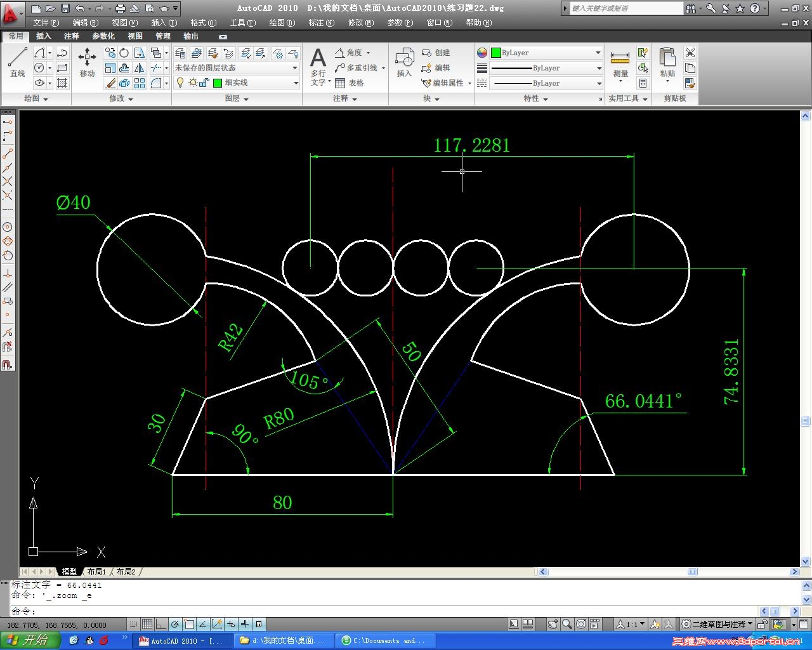812x650 pixels.
Task: Toggle Polar tracking in the status bar
Action: 175,624
